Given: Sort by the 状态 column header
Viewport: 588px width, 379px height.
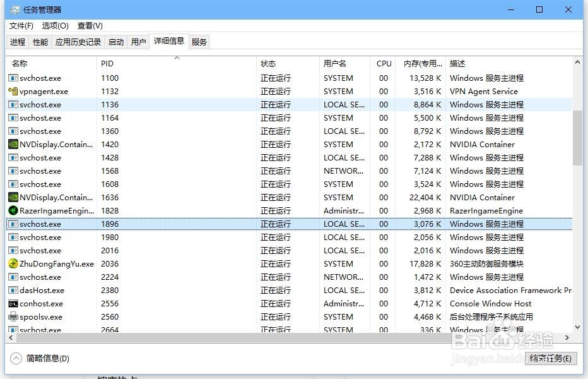Looking at the screenshot, I should click(x=288, y=63).
